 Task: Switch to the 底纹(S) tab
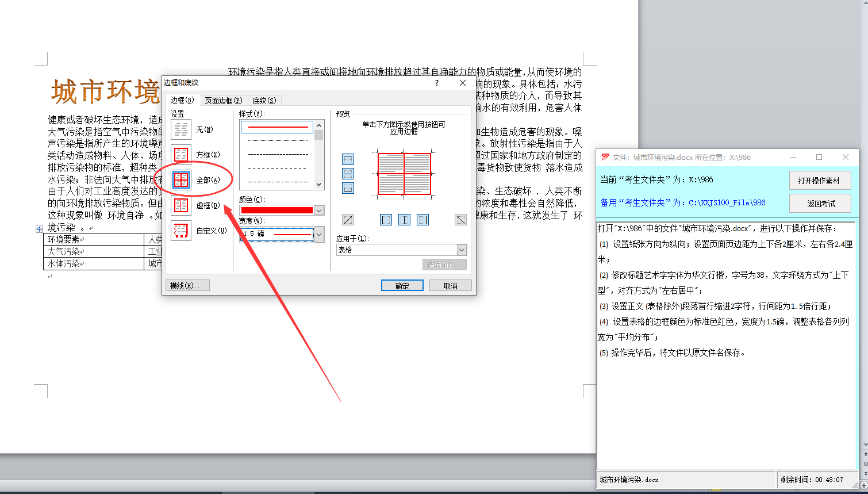click(264, 101)
